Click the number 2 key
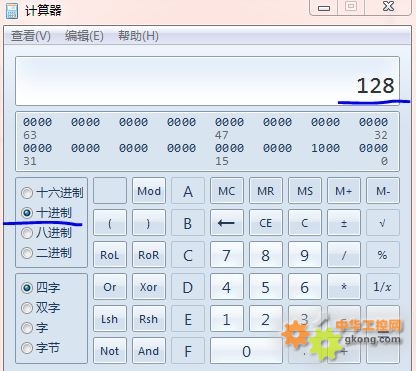 point(266,319)
